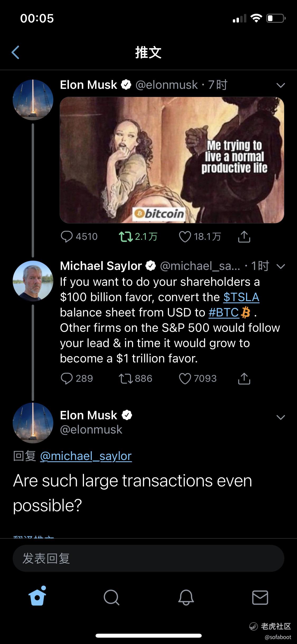The height and width of the screenshot is (644, 297).
Task: Open chevron menu on Elon's reply tweet
Action: [x=280, y=417]
